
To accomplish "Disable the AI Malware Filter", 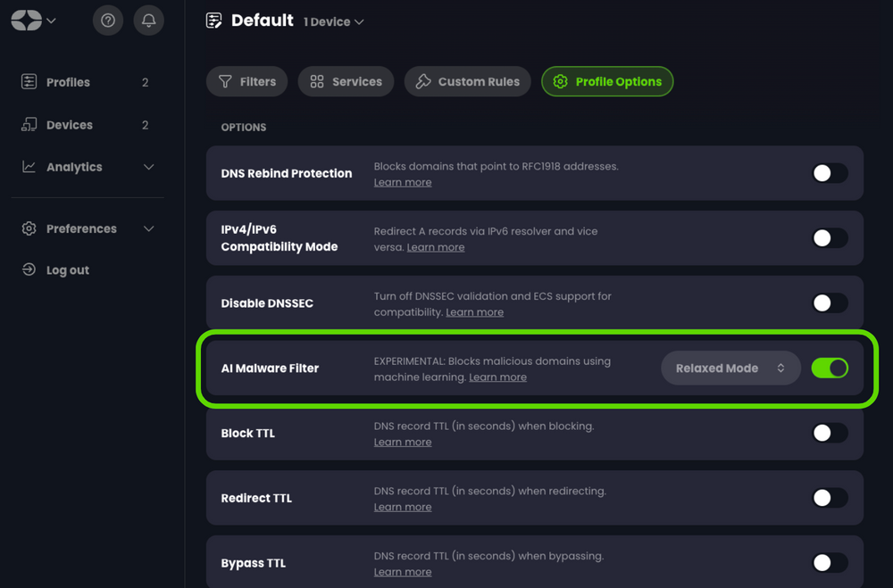I will (x=830, y=368).
